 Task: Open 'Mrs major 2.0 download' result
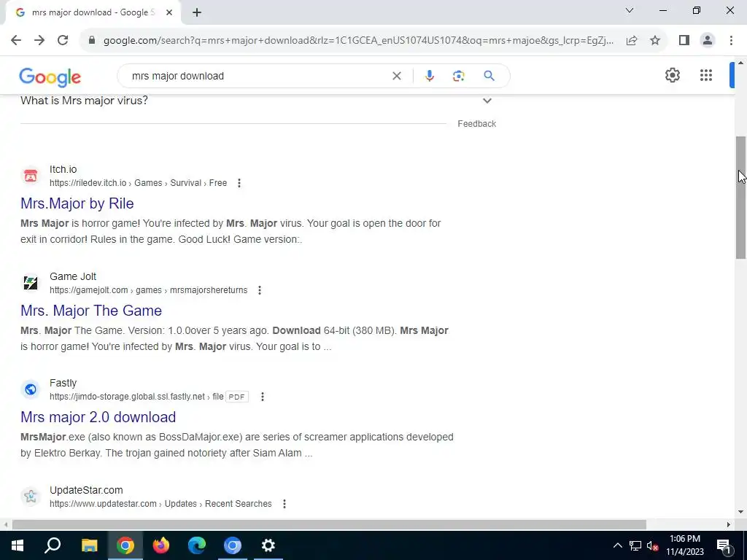click(98, 417)
